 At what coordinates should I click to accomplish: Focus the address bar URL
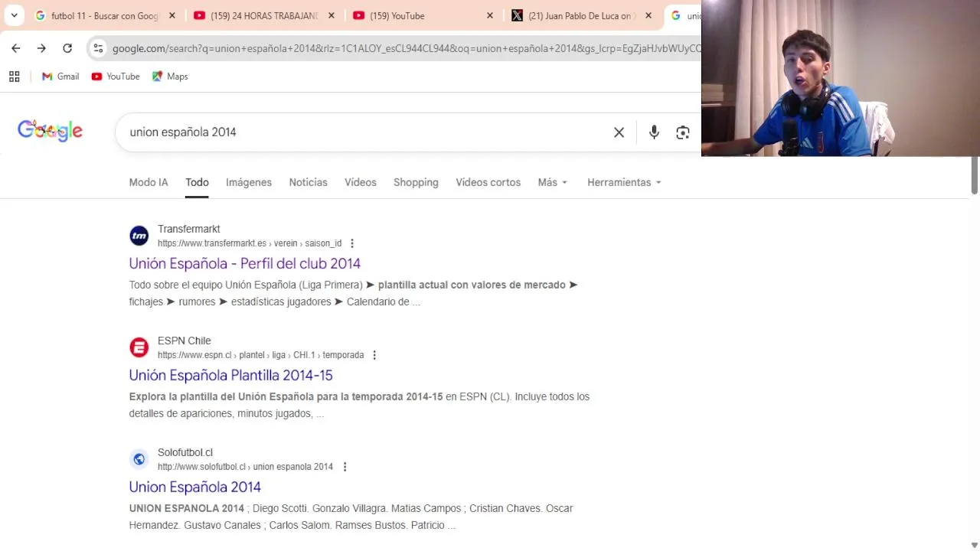click(406, 48)
